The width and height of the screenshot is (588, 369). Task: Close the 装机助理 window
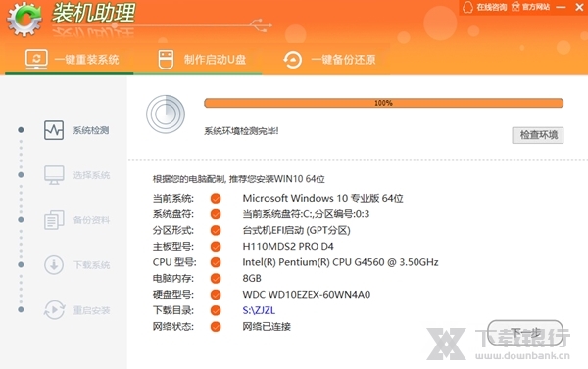point(579,7)
